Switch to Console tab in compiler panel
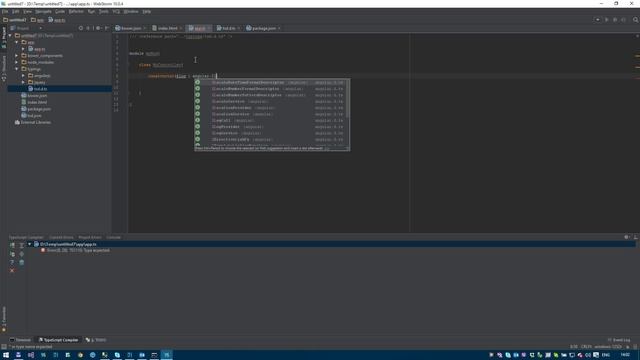The height and width of the screenshot is (360, 640). [x=113, y=237]
